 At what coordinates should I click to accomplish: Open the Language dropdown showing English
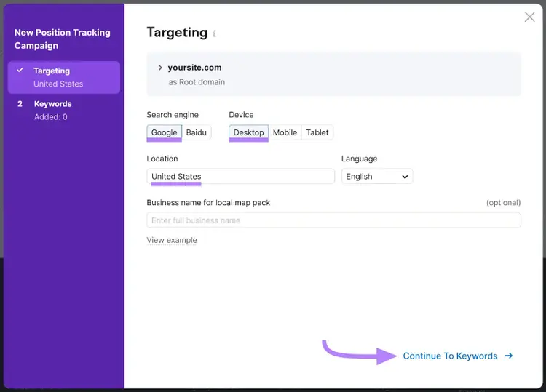pyautogui.click(x=377, y=176)
